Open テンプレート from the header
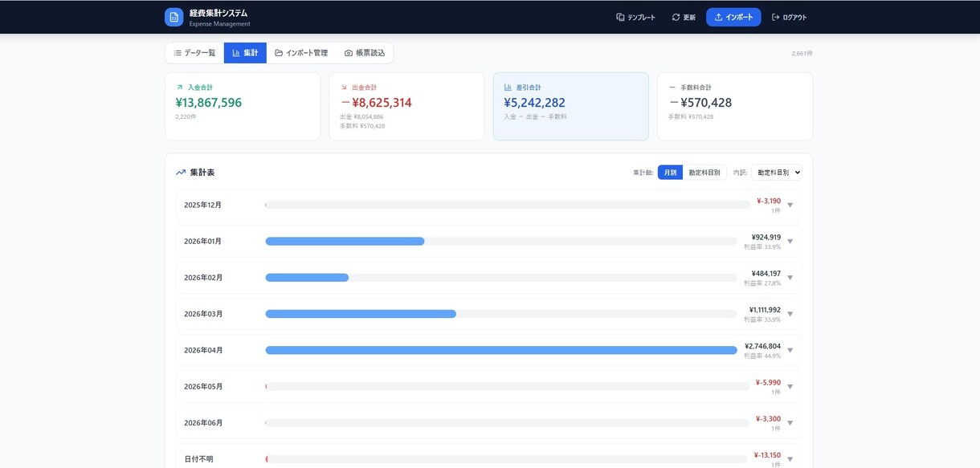Viewport: 980px width, 468px height. pos(635,17)
